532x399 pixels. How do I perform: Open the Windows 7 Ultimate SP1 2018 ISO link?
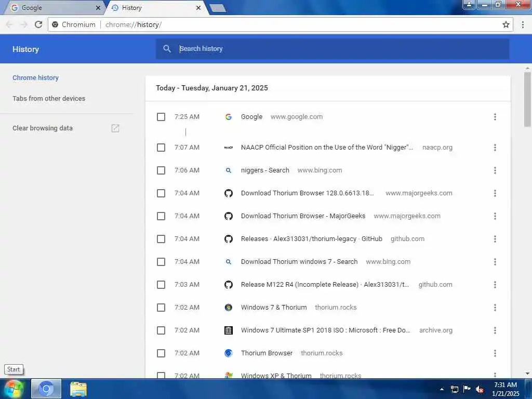click(x=326, y=330)
